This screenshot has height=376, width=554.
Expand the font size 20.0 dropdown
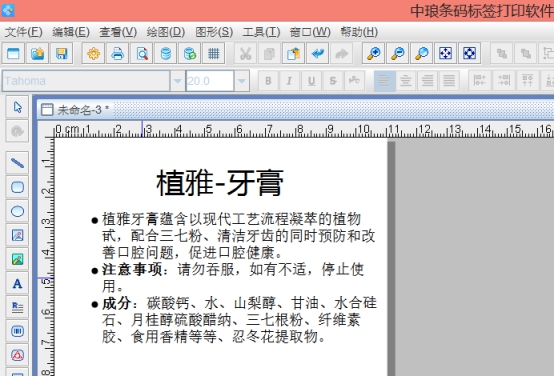pyautogui.click(x=242, y=81)
